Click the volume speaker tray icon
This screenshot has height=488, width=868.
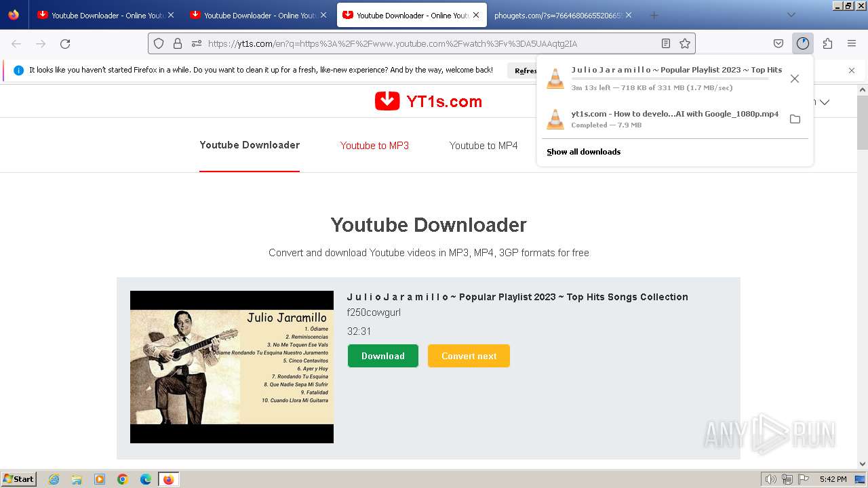point(771,479)
